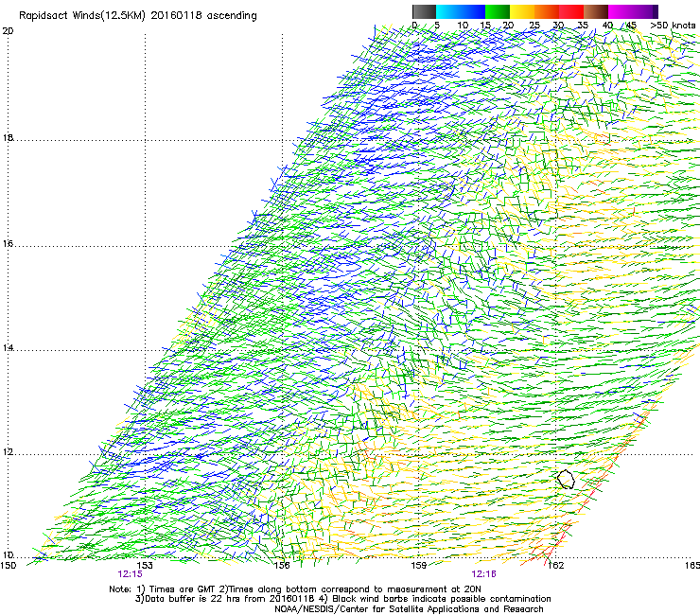This screenshot has height=615, width=700.
Task: Click the cyan 5-10 knots legend swatch
Action: (x=448, y=11)
